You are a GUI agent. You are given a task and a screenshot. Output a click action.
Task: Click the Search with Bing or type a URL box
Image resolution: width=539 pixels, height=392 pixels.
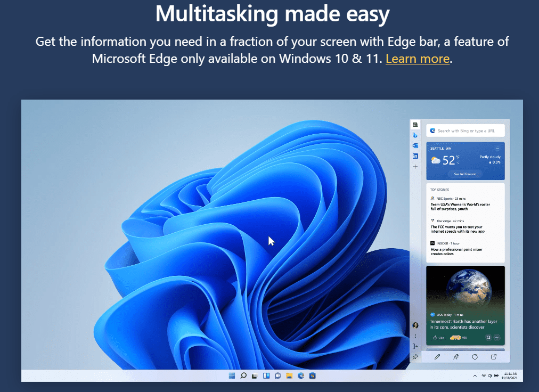tap(466, 130)
